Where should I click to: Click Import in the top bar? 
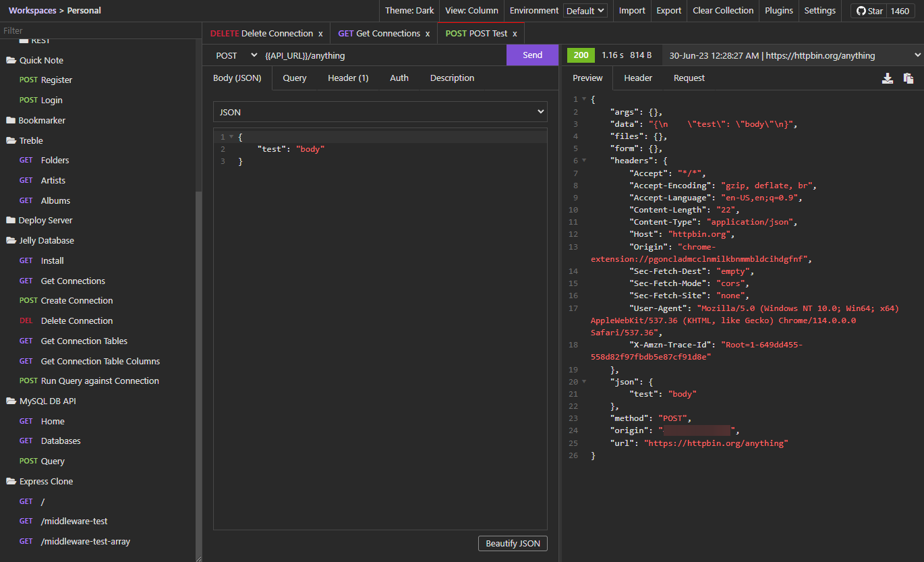pyautogui.click(x=632, y=11)
